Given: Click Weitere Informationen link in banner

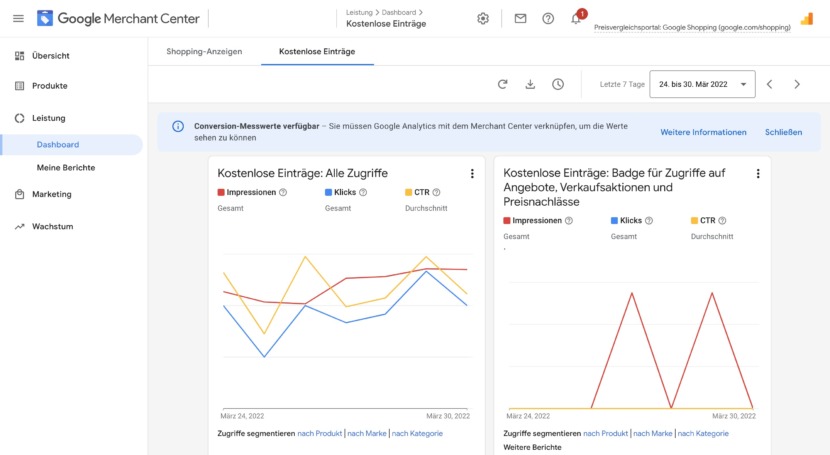Looking at the screenshot, I should (x=703, y=132).
